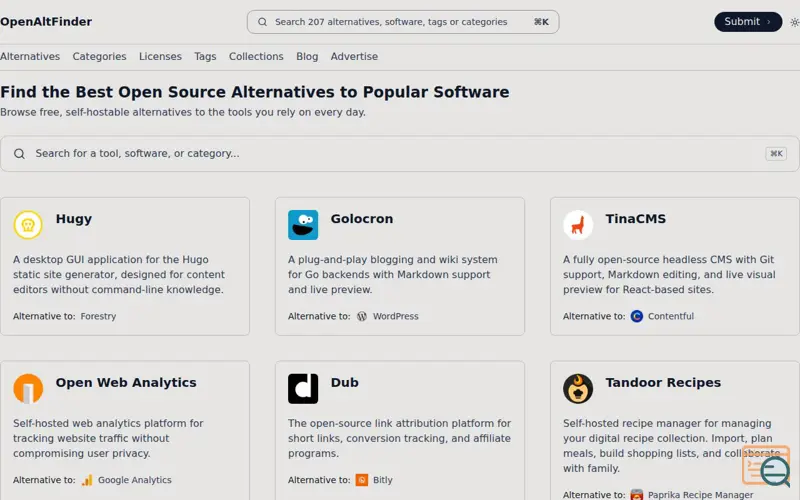This screenshot has width=800, height=500.
Task: Click the Paprika Recipe Manager link text
Action: 701,495
